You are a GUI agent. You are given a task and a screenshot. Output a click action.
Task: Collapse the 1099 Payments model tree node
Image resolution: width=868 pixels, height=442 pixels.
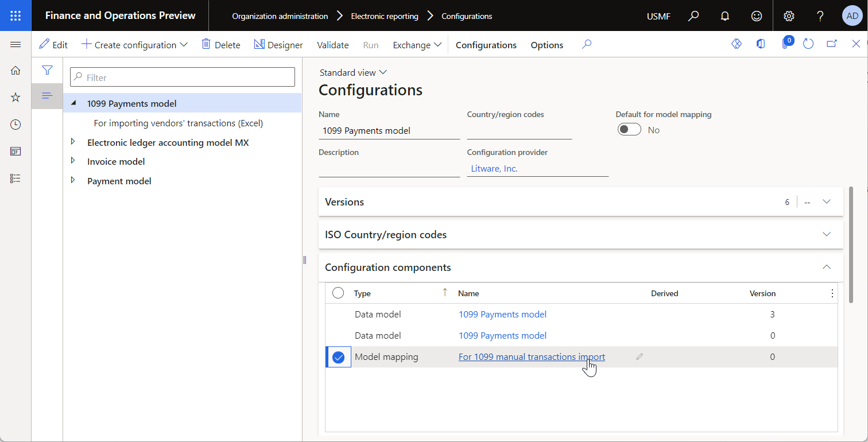(73, 103)
